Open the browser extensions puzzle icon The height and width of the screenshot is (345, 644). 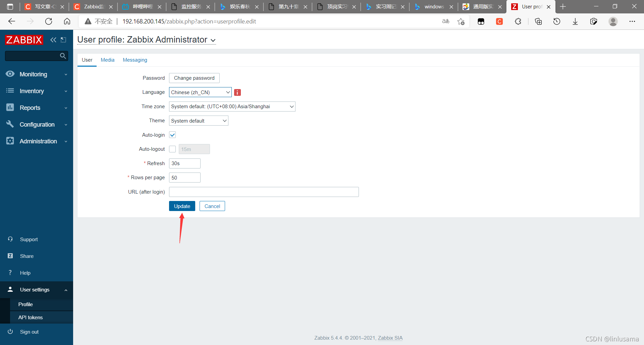(518, 21)
